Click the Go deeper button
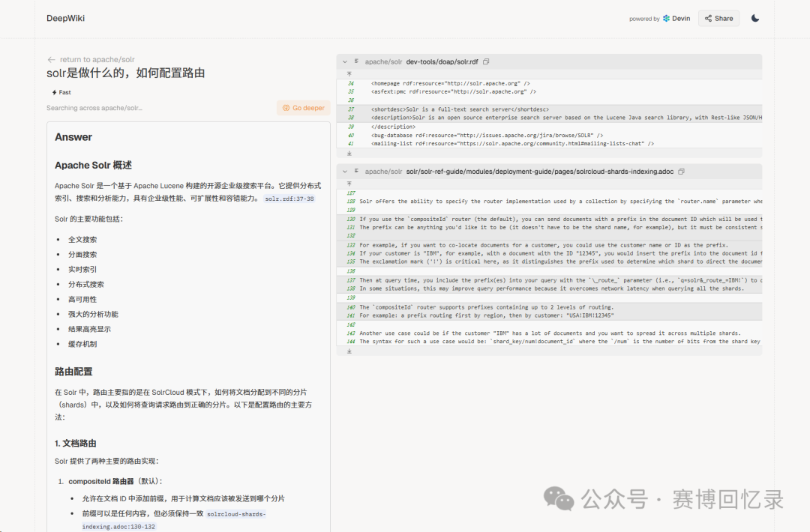The height and width of the screenshot is (532, 810). point(303,108)
